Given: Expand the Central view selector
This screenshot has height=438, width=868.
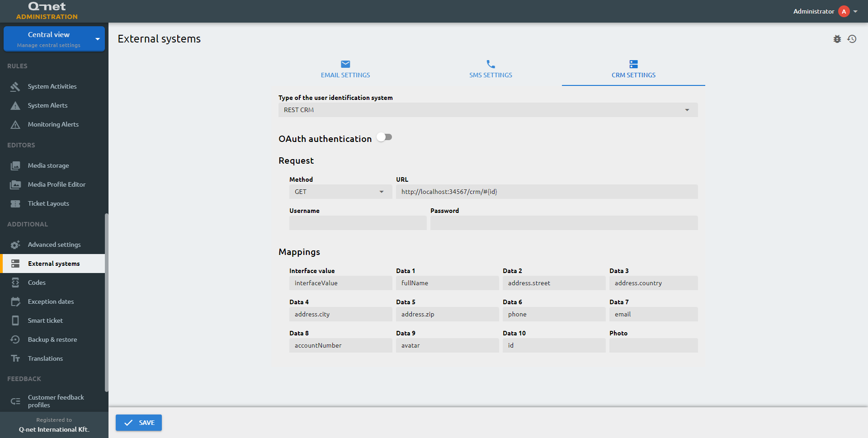Looking at the screenshot, I should tap(54, 39).
